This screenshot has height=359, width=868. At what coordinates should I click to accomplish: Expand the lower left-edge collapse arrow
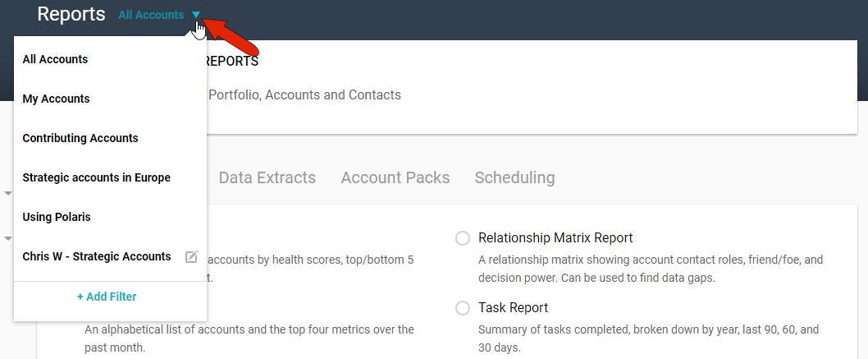pyautogui.click(x=8, y=238)
